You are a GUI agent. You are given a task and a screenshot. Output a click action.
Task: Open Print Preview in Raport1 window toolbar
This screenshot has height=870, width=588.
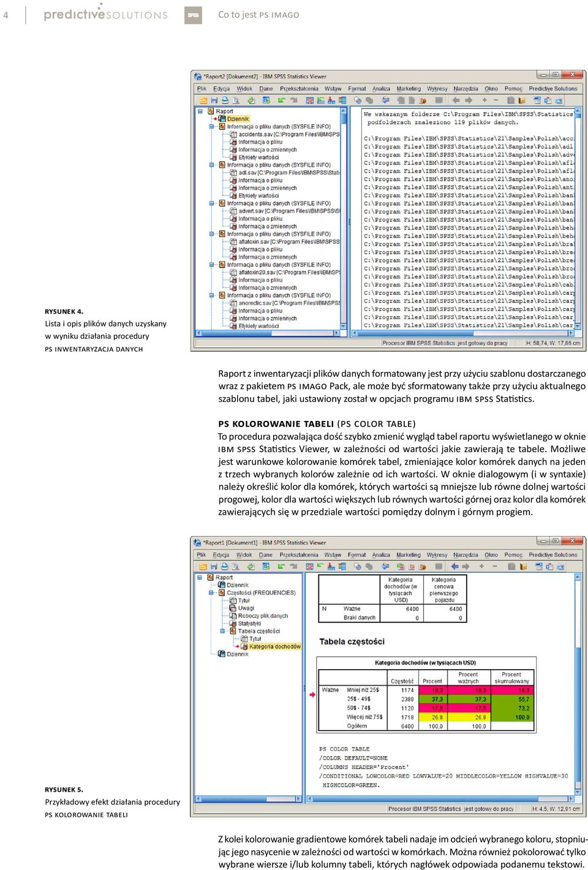click(x=235, y=566)
